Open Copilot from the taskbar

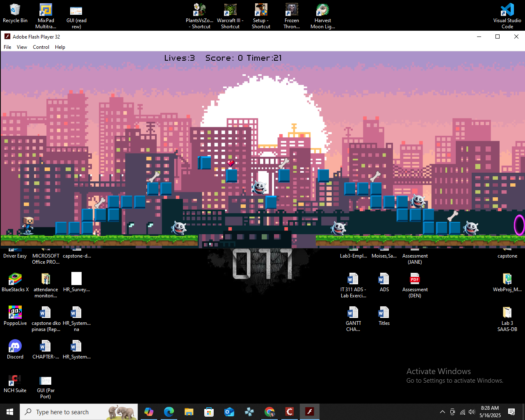click(x=149, y=412)
